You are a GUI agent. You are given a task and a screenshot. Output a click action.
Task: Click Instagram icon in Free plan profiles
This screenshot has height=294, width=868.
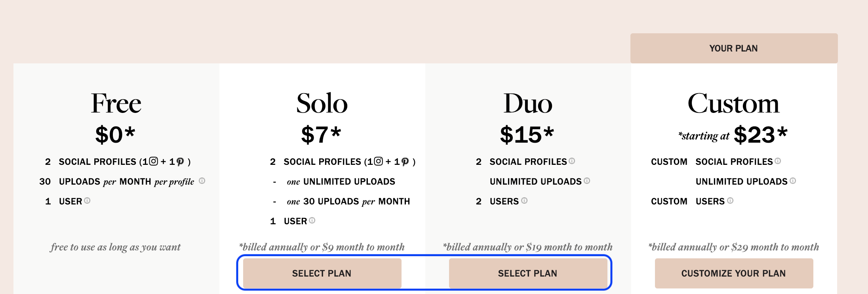154,161
